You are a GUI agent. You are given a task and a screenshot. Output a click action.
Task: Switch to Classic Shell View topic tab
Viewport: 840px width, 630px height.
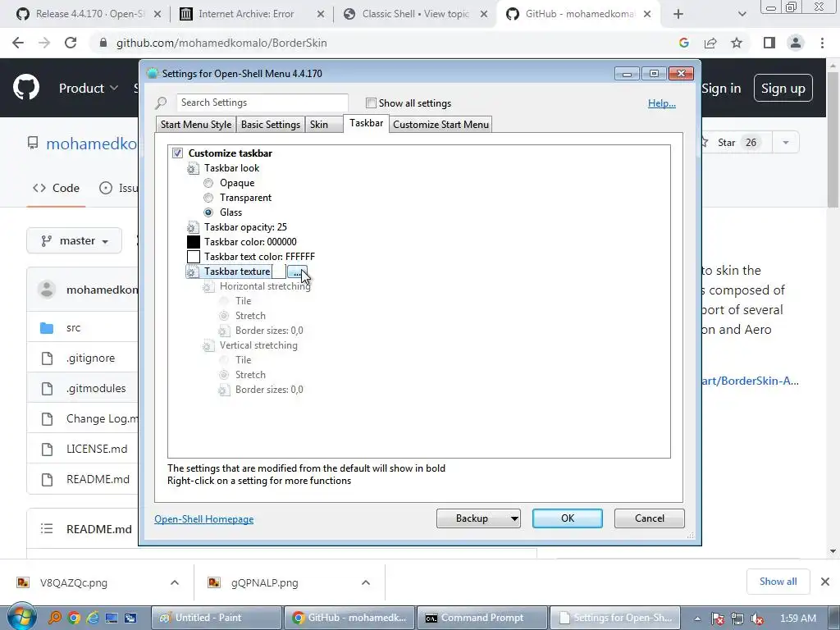415,14
